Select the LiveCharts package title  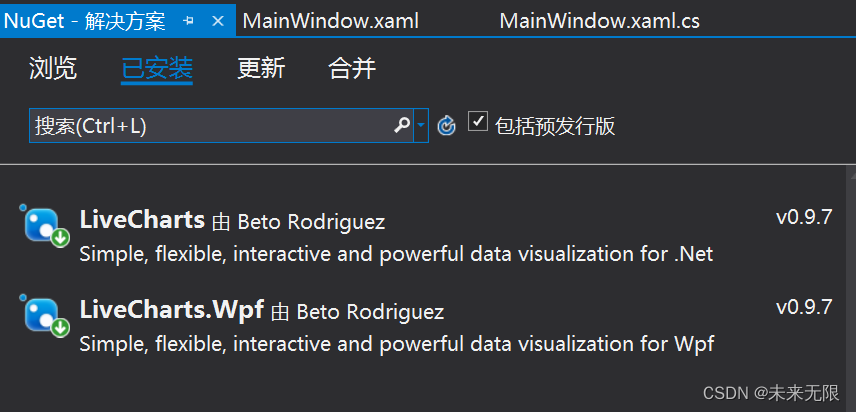(x=142, y=220)
